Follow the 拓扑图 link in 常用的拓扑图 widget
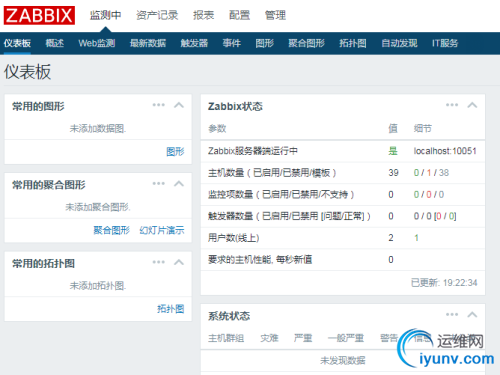 (171, 309)
